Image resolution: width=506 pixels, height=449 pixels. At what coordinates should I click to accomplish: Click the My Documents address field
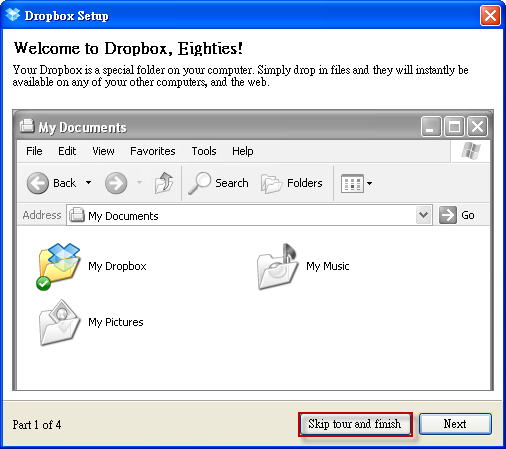tap(249, 215)
